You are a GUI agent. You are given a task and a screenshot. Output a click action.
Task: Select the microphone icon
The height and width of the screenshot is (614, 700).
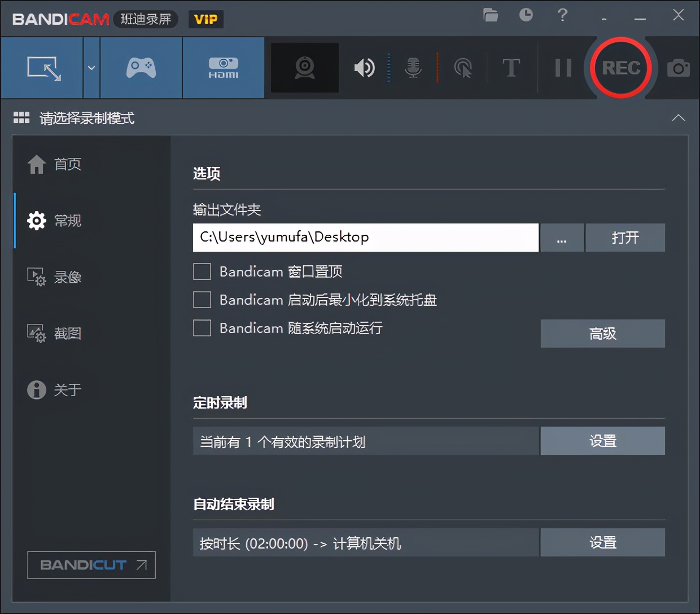pyautogui.click(x=413, y=68)
